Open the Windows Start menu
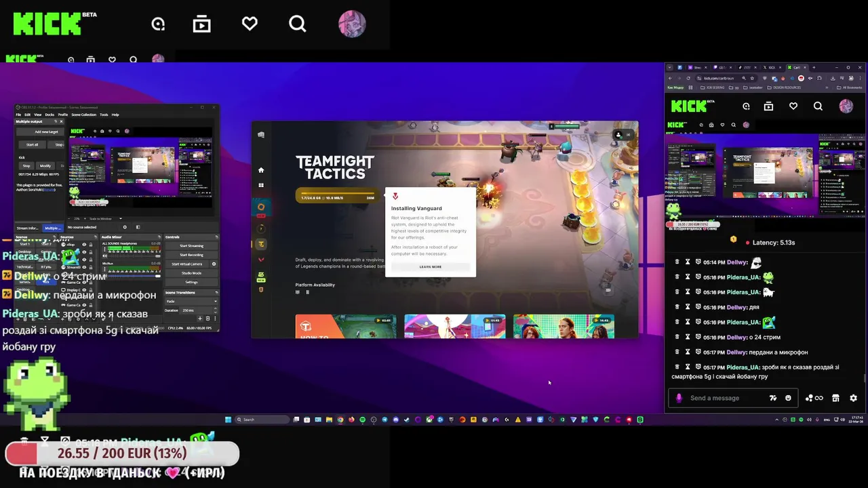This screenshot has height=488, width=868. click(x=228, y=420)
